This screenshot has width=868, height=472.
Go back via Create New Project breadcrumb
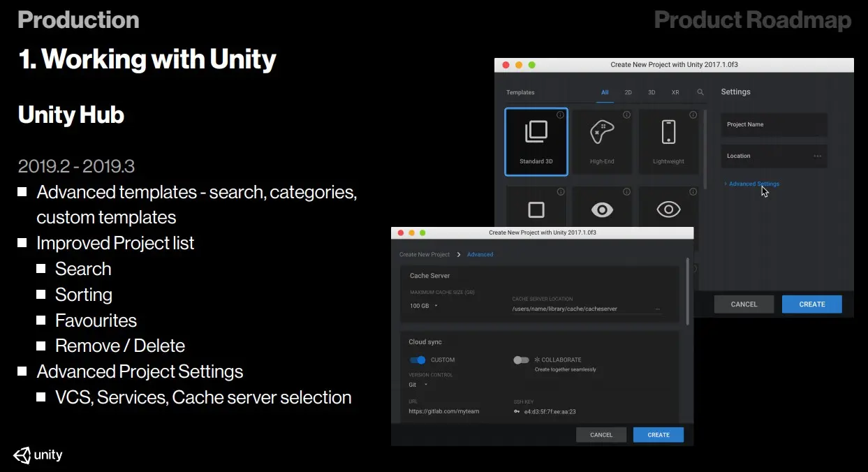(x=425, y=255)
